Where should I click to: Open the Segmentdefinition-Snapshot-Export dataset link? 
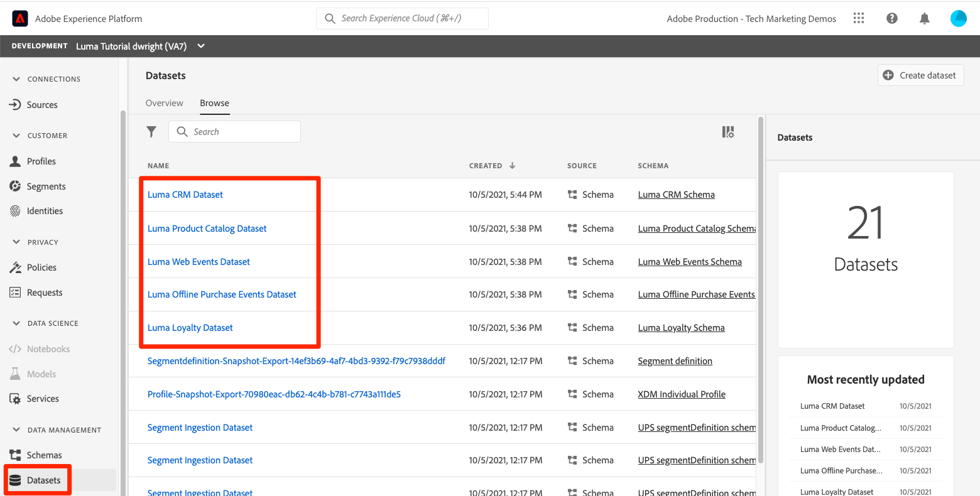click(297, 361)
